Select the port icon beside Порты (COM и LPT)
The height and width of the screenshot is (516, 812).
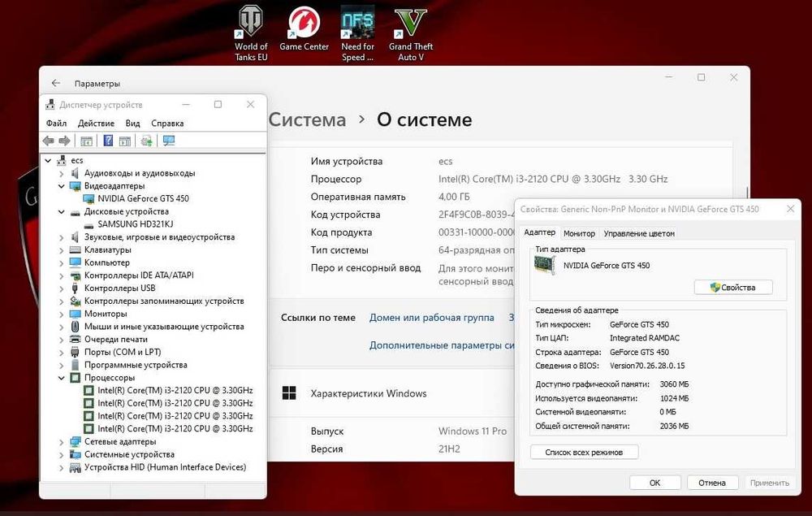coord(75,353)
